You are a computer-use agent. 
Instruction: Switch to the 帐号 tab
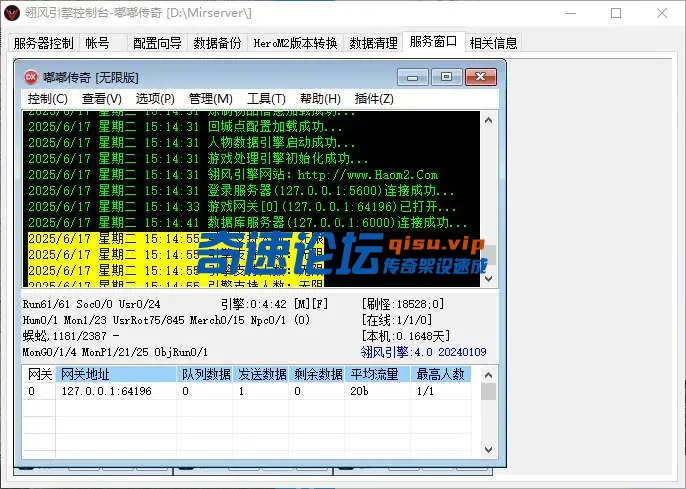click(x=98, y=43)
